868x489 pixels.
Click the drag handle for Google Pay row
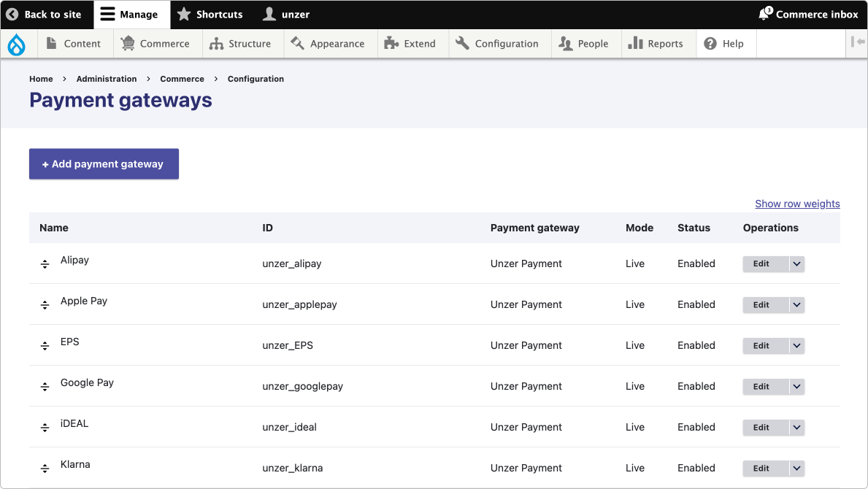click(45, 388)
